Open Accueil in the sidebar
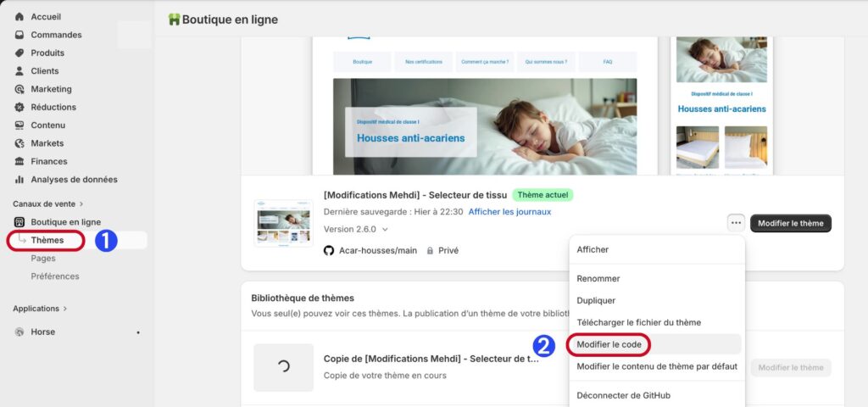Viewport: 868px width, 407px height. pyautogui.click(x=46, y=17)
